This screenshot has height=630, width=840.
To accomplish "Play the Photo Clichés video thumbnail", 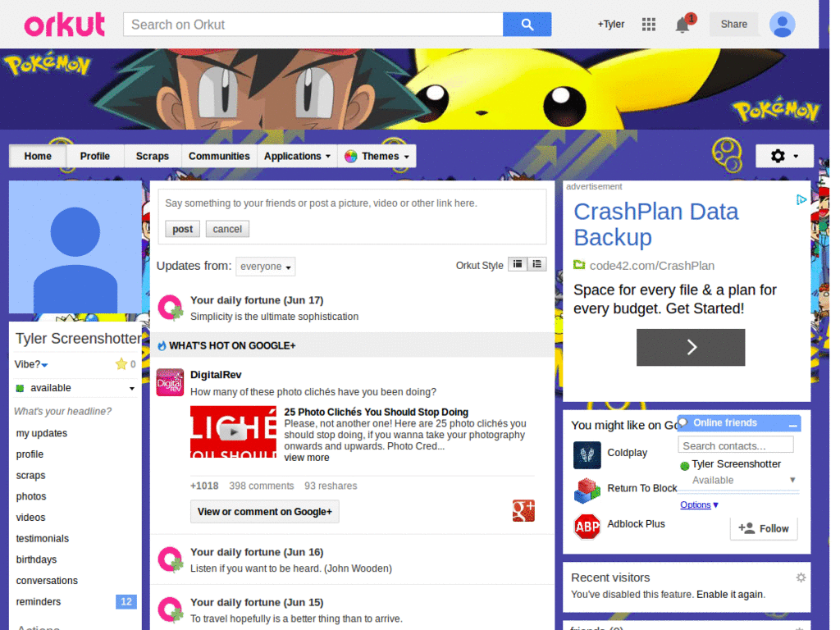I will [233, 431].
